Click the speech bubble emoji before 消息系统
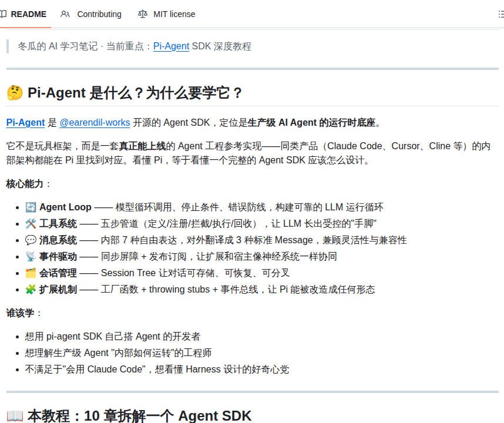 31,240
